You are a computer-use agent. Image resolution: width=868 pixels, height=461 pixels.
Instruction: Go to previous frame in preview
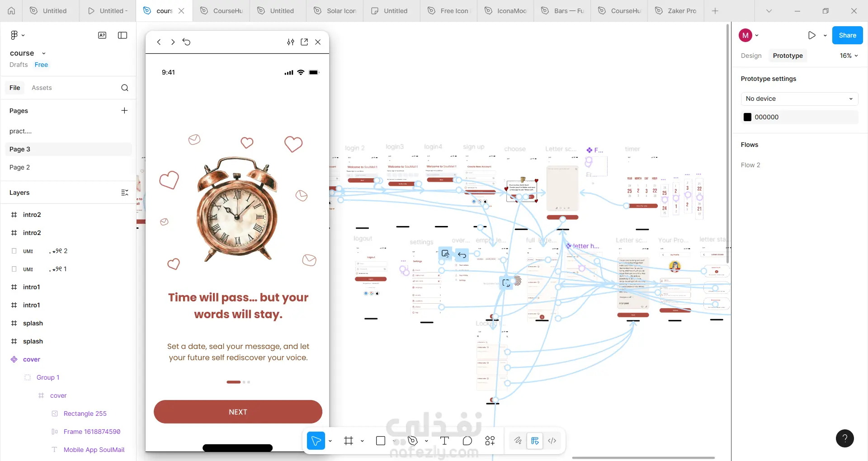pos(159,42)
